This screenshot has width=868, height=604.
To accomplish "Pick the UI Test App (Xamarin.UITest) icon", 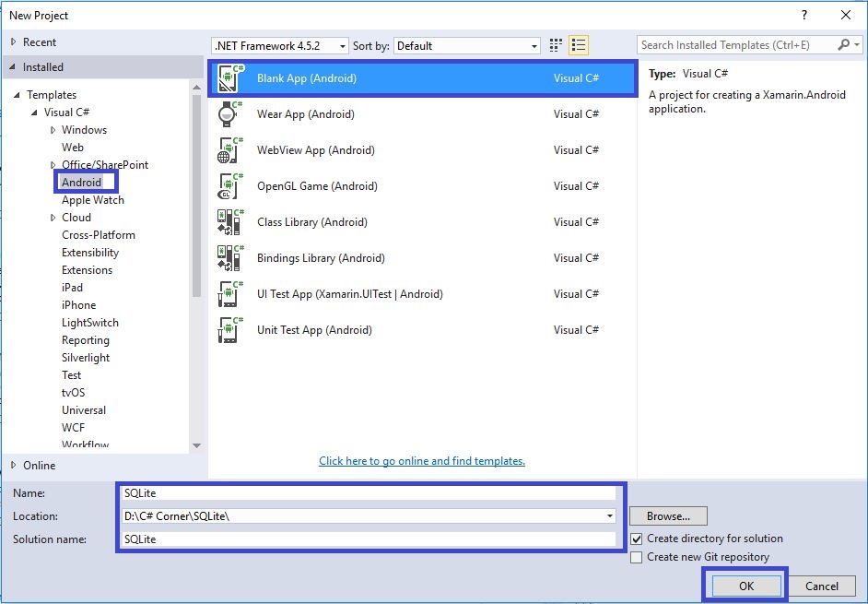I will pos(229,293).
